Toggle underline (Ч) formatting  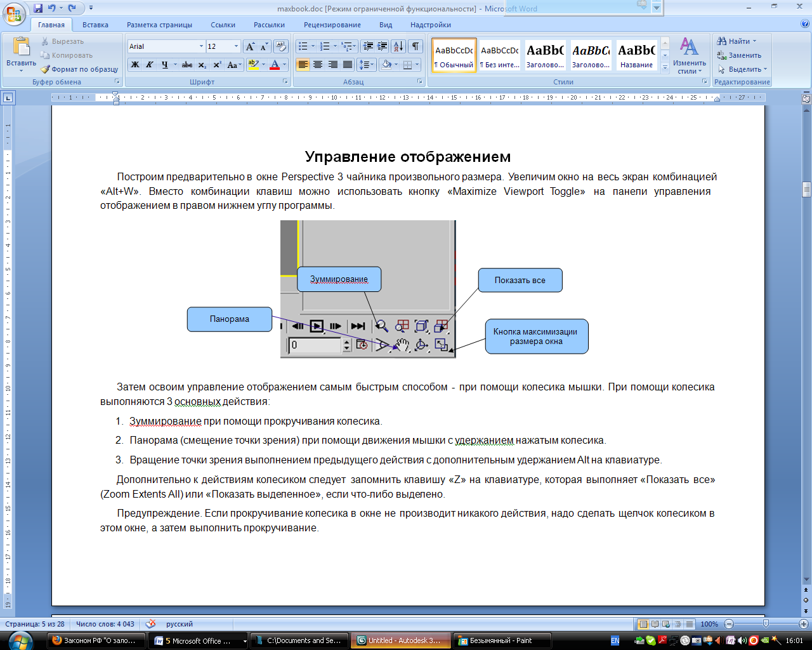(165, 65)
